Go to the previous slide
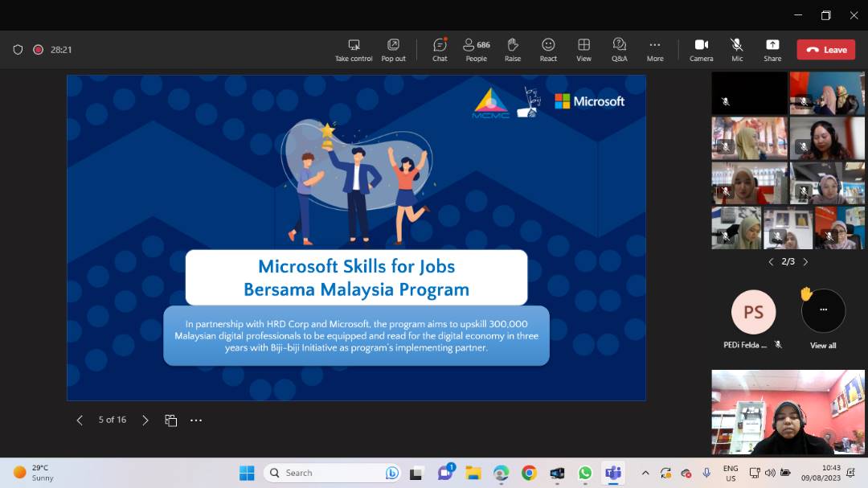This screenshot has width=868, height=488. click(80, 420)
